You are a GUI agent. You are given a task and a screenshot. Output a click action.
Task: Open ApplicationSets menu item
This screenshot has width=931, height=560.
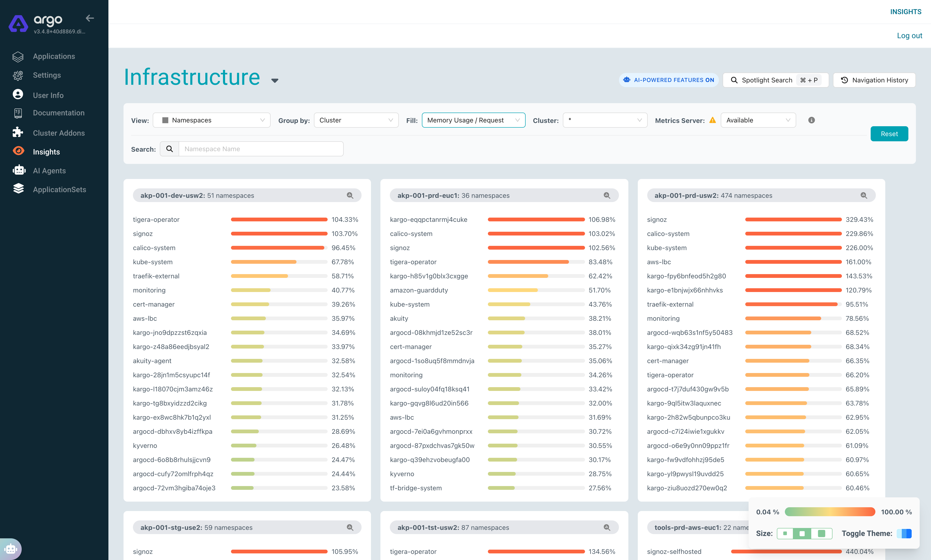(59, 189)
